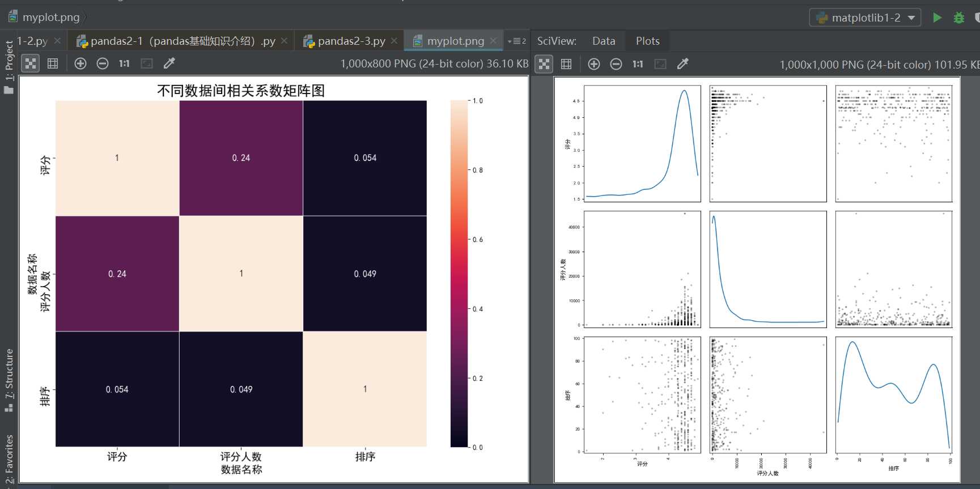Open the Structure tool window
Screen dimensions: 980x489
[x=9, y=380]
